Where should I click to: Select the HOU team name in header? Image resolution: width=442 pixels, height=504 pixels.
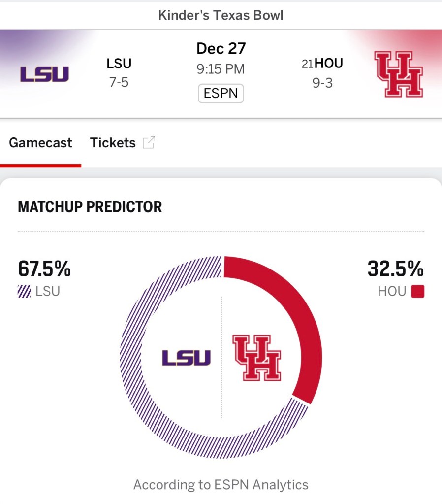pos(328,64)
